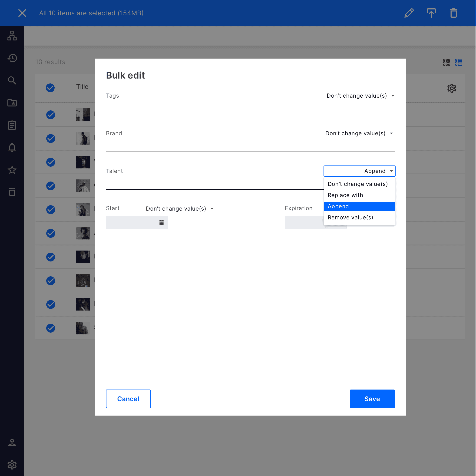The width and height of the screenshot is (476, 476).
Task: Open the calendar picker for Start date
Action: [161, 222]
